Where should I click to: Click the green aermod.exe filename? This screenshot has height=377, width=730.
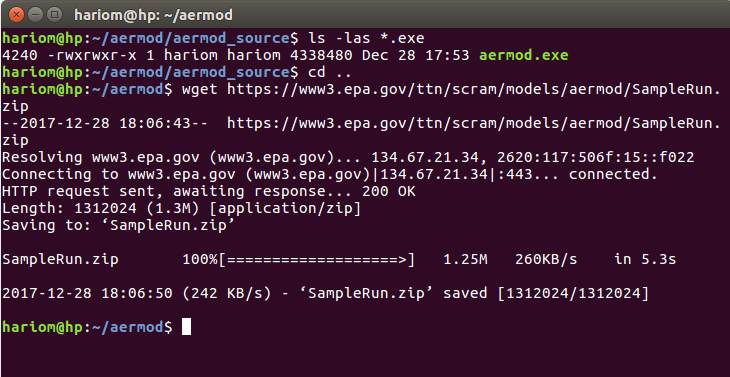pyautogui.click(x=523, y=55)
